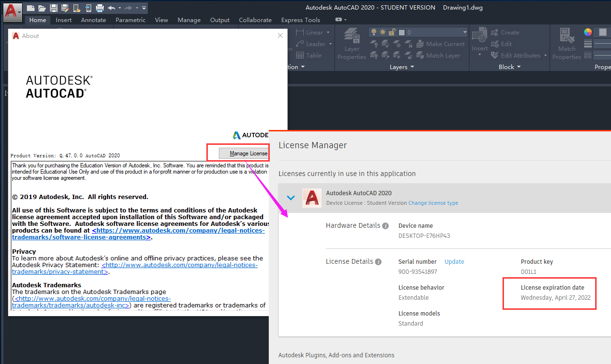Image resolution: width=611 pixels, height=364 pixels.
Task: Open the Leader dropdown arrow
Action: click(330, 44)
